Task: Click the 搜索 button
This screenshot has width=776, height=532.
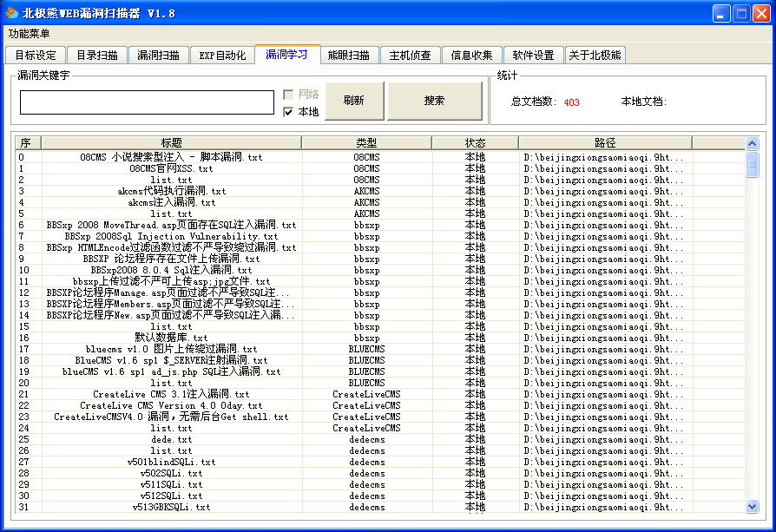Action: click(x=434, y=101)
